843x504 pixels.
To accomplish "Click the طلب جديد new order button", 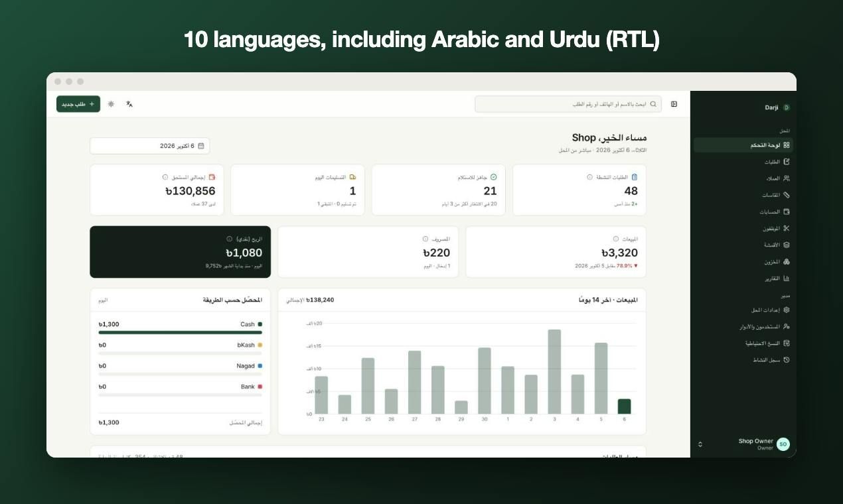I will [x=78, y=104].
